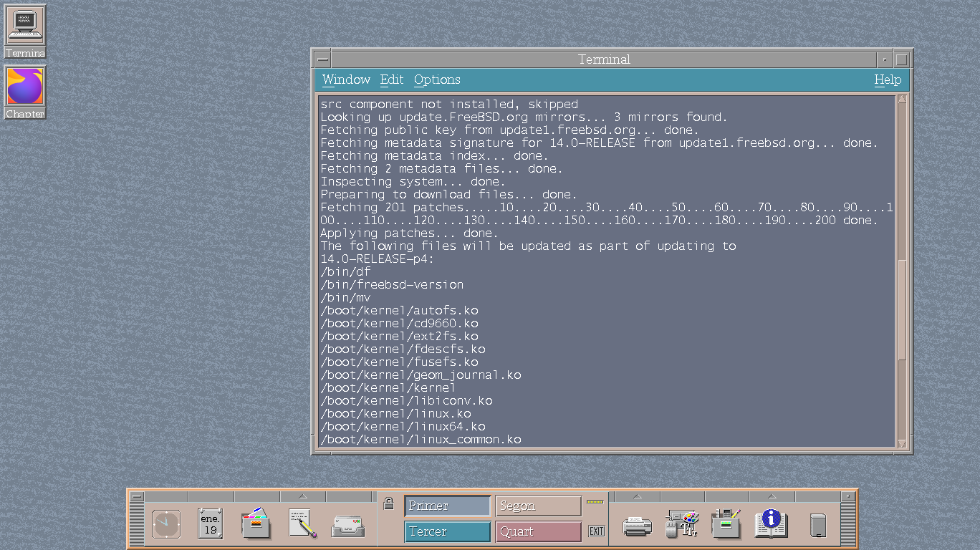Click the '/boot/kernel/linux_common.ko' line

click(x=421, y=440)
